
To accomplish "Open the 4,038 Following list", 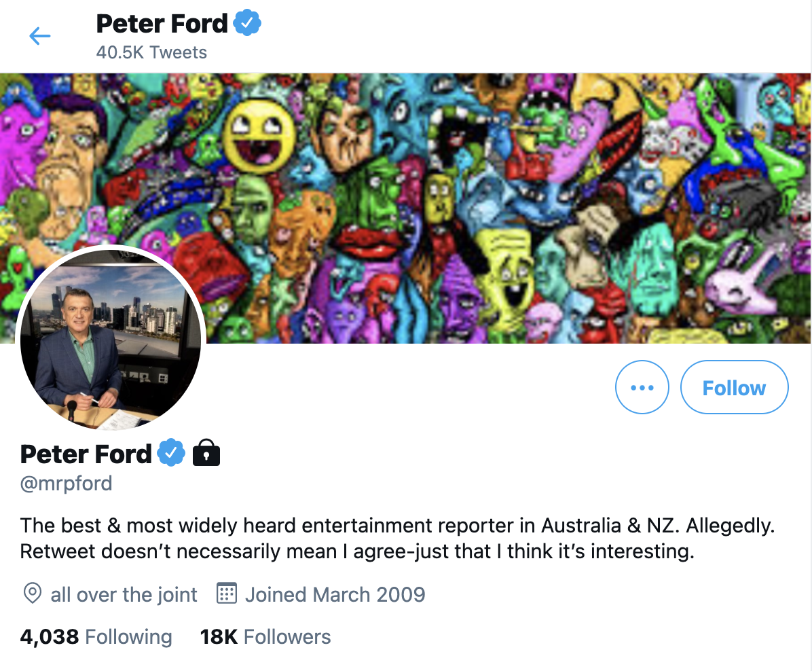I will coord(96,637).
